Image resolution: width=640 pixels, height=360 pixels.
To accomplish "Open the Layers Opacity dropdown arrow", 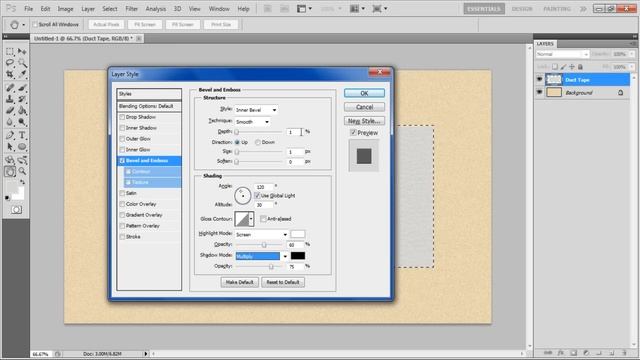I will point(631,54).
